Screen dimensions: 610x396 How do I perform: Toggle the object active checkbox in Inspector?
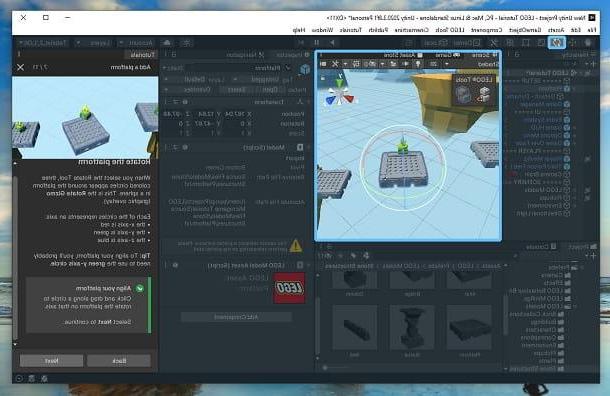click(x=287, y=68)
